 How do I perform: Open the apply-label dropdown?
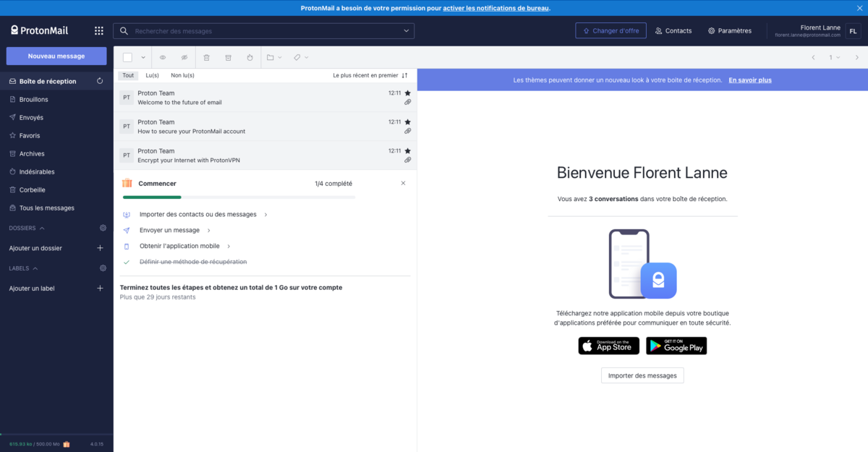[300, 57]
